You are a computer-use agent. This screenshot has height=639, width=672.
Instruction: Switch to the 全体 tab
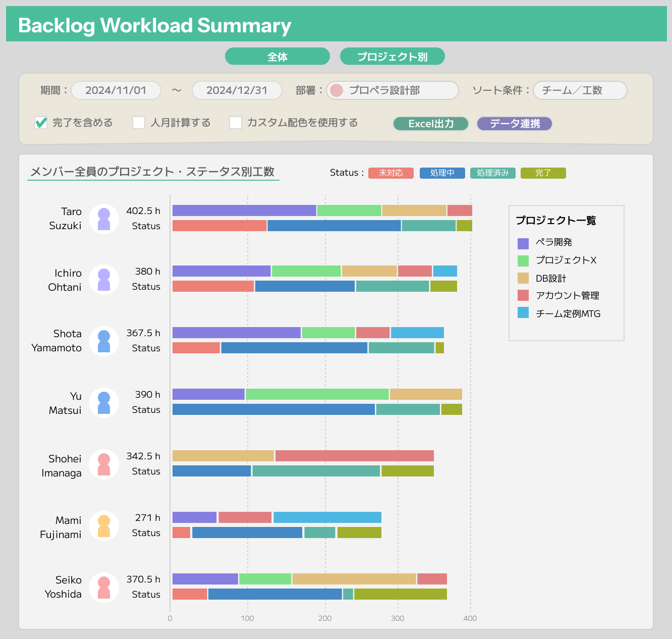point(277,57)
